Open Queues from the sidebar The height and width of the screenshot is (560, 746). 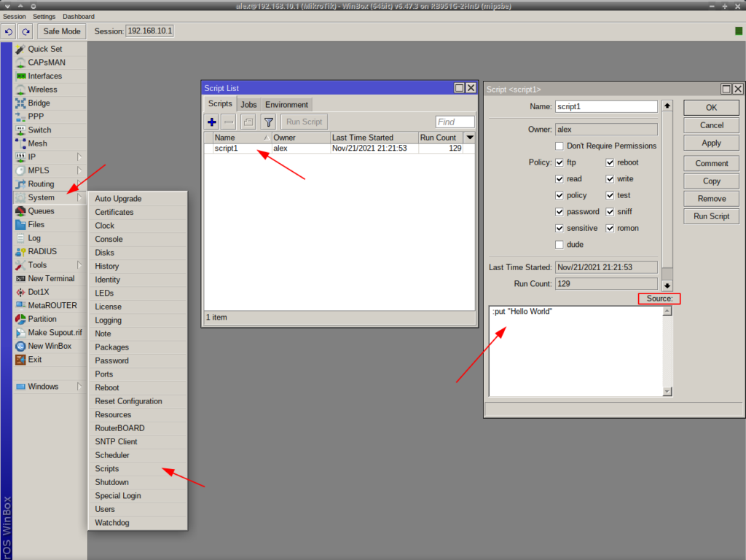41,211
